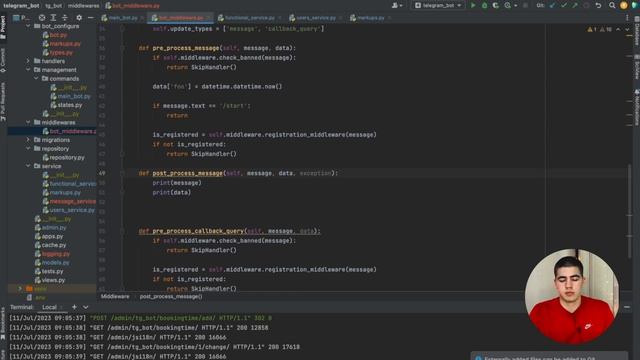This screenshot has width=640, height=360.
Task: Switch to the bot_middleware.py editor tab
Action: click(x=180, y=18)
